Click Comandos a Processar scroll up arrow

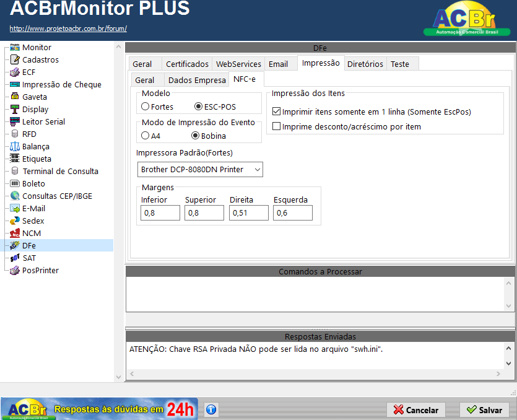tap(508, 283)
